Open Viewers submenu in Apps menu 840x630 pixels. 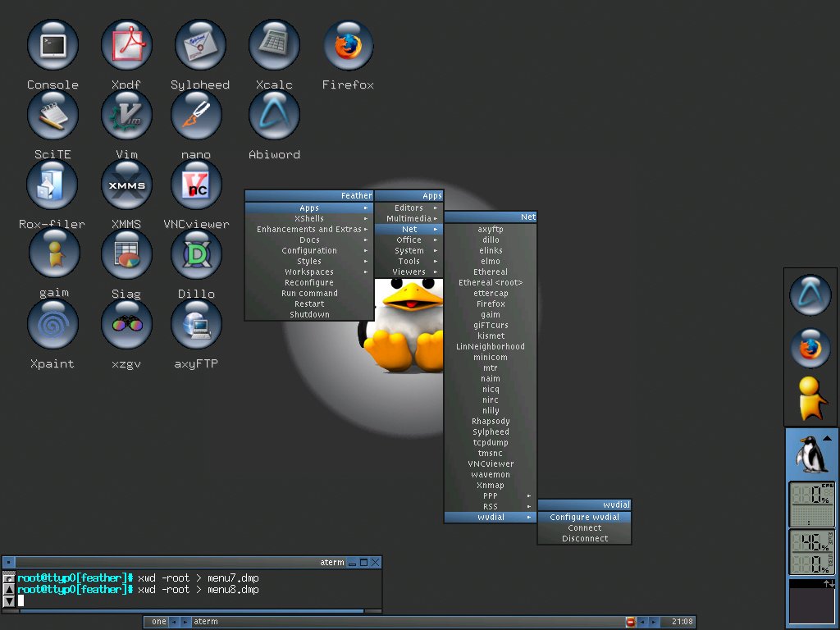pyautogui.click(x=409, y=272)
